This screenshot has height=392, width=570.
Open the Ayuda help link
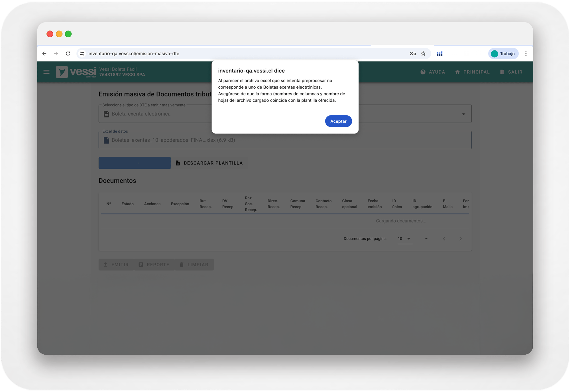[433, 72]
